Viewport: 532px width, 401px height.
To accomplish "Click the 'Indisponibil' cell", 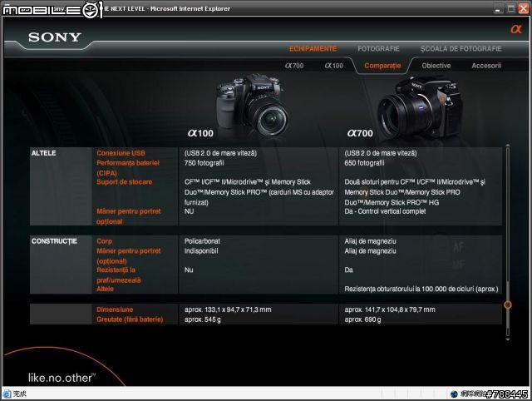I will coord(201,251).
